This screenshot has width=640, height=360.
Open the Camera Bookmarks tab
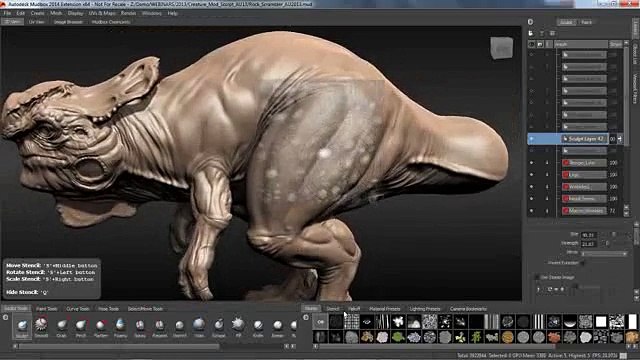[x=468, y=309]
